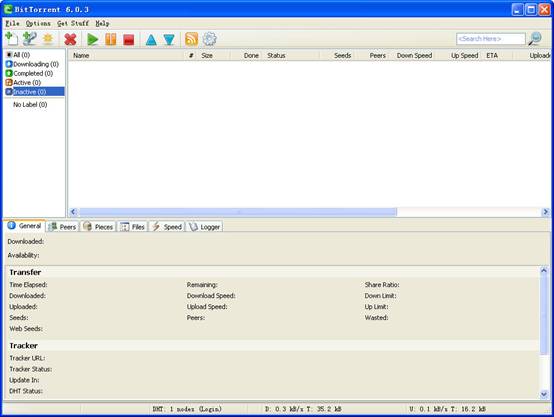
Task: Select the Downloading (0) category
Action: (32, 64)
